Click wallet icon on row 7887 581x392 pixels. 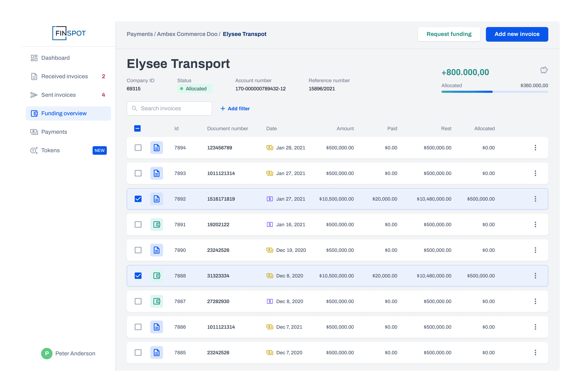click(x=156, y=301)
